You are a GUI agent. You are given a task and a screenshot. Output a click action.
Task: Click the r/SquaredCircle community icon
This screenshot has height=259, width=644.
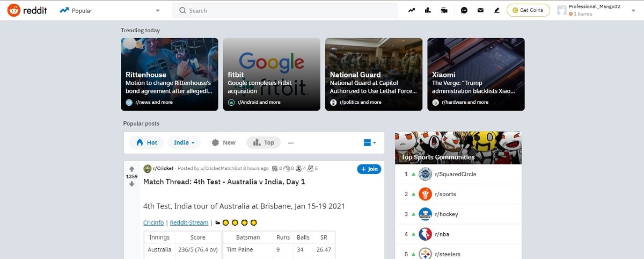tap(425, 174)
